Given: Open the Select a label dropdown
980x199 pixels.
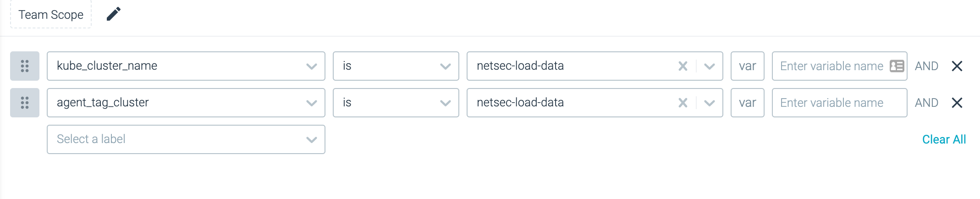Looking at the screenshot, I should 186,139.
